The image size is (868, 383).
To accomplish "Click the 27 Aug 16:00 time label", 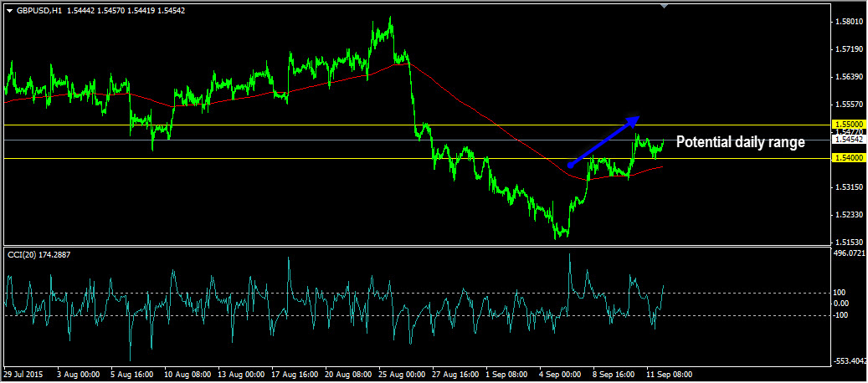I will click(455, 374).
